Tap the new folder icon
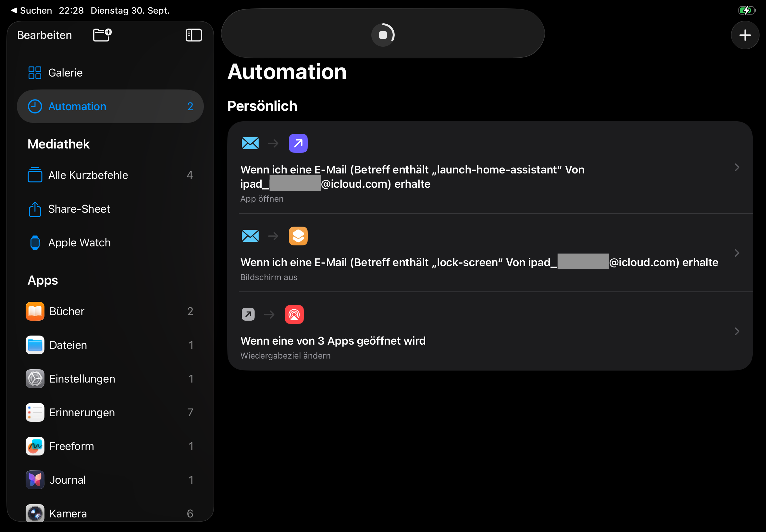Screen dimensions: 766x532 pyautogui.click(x=102, y=35)
